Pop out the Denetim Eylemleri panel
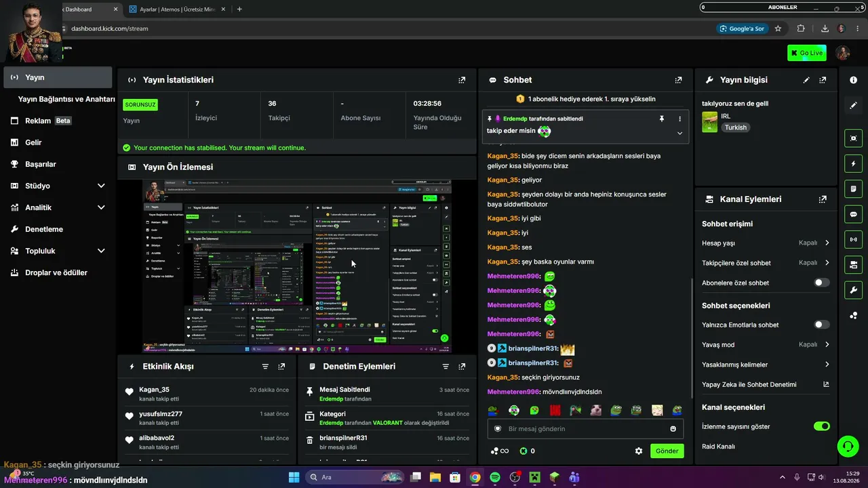 [x=462, y=366]
